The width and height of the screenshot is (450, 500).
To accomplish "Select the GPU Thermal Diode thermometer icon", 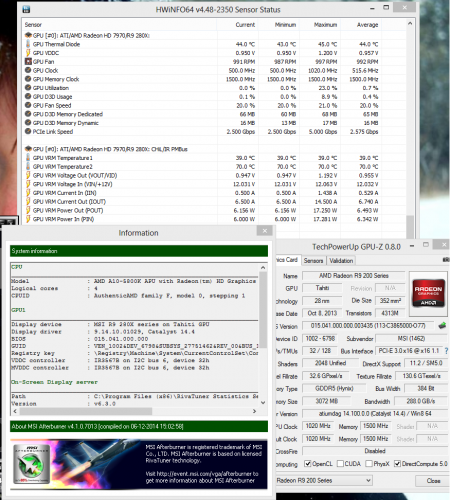I will coord(28,44).
